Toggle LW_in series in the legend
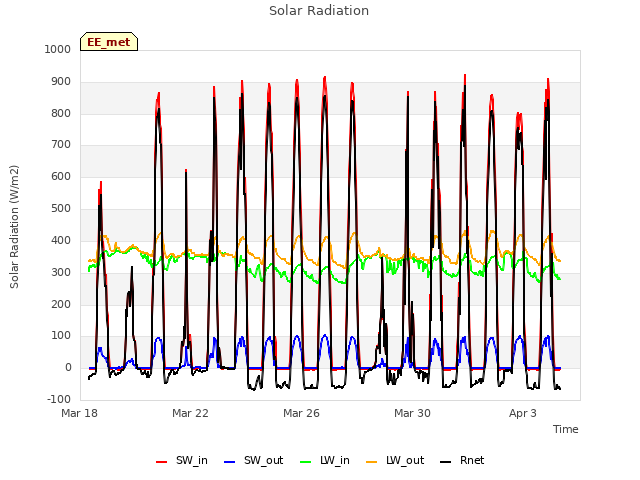This screenshot has width=640, height=480. coord(325,460)
